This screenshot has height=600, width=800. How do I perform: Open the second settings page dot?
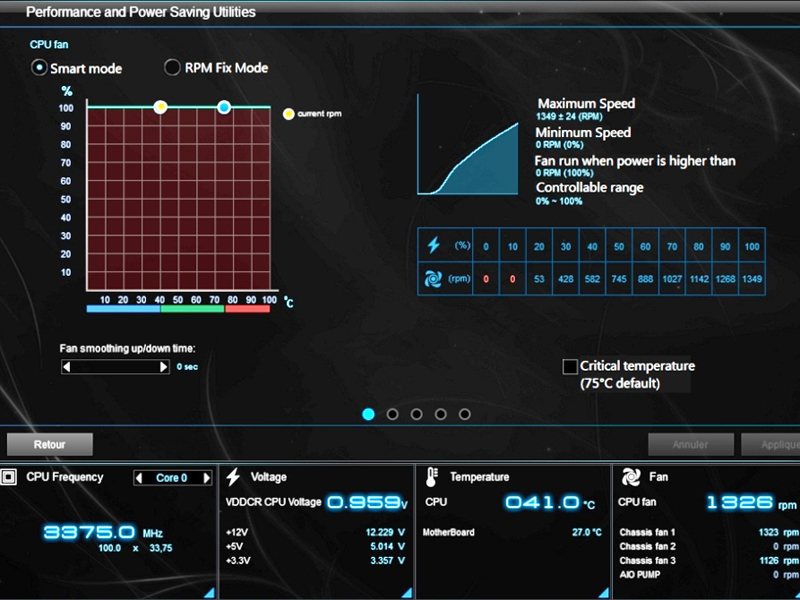[392, 413]
